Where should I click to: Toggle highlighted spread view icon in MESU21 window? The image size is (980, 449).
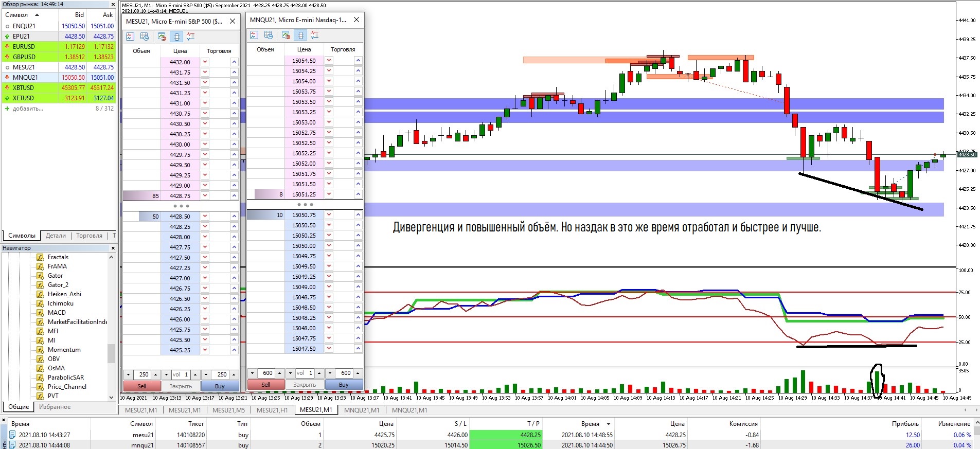click(x=176, y=37)
